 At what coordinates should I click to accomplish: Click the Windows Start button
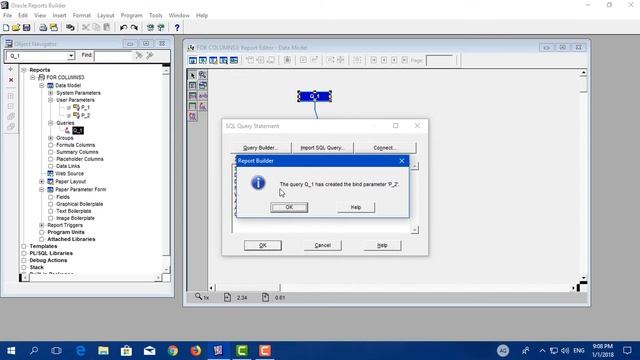pos(11,350)
